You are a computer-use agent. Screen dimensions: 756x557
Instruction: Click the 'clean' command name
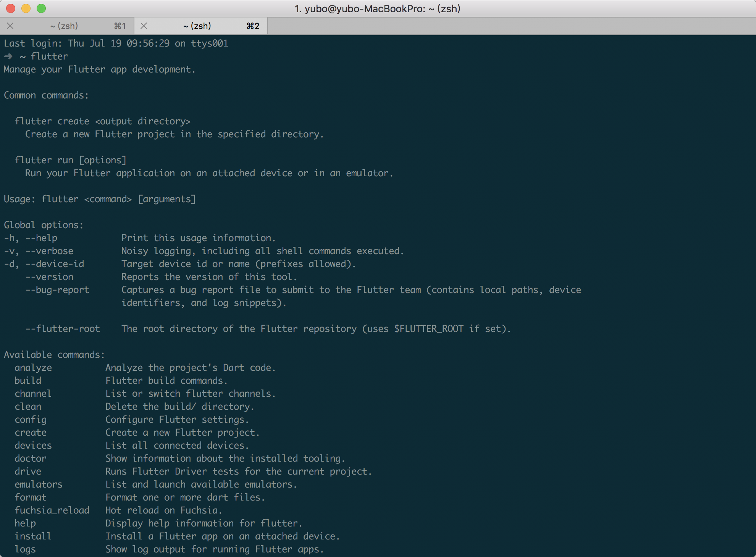point(28,407)
